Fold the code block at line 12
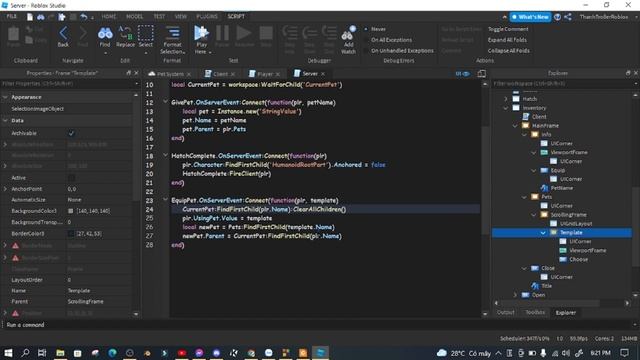640x360 pixels. (x=165, y=101)
